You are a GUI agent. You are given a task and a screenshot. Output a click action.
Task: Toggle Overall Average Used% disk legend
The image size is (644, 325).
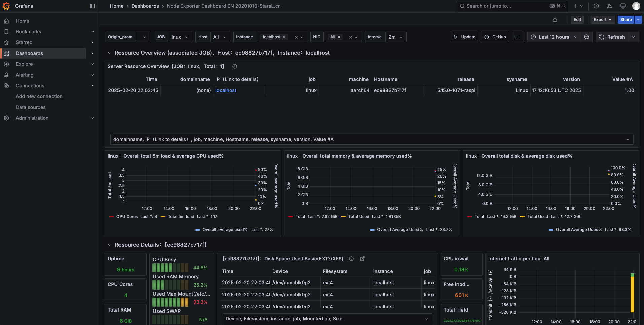point(579,230)
